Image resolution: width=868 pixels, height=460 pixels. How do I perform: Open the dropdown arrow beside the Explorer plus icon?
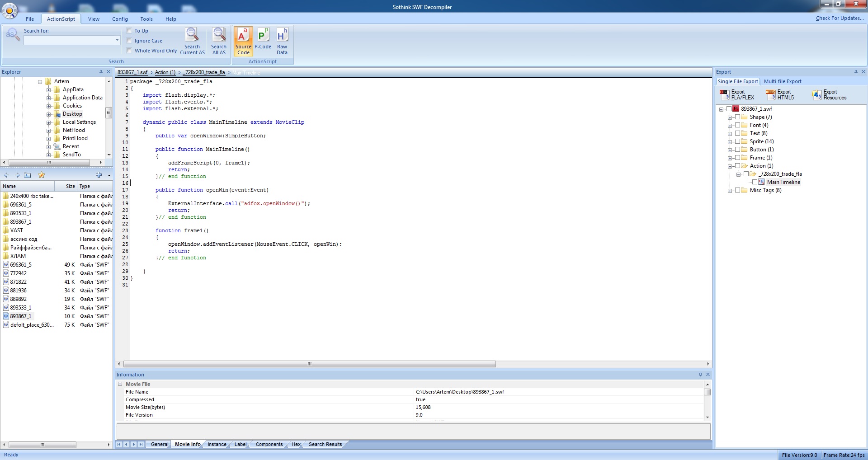click(109, 175)
